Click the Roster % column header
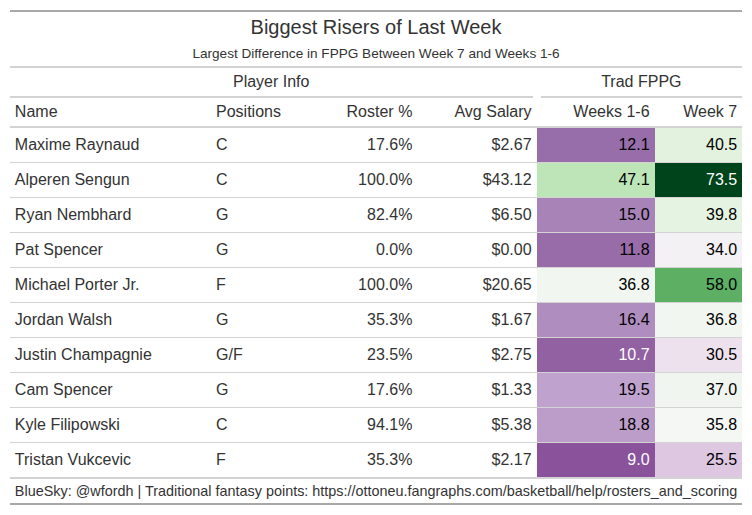752x515 pixels. click(x=379, y=111)
